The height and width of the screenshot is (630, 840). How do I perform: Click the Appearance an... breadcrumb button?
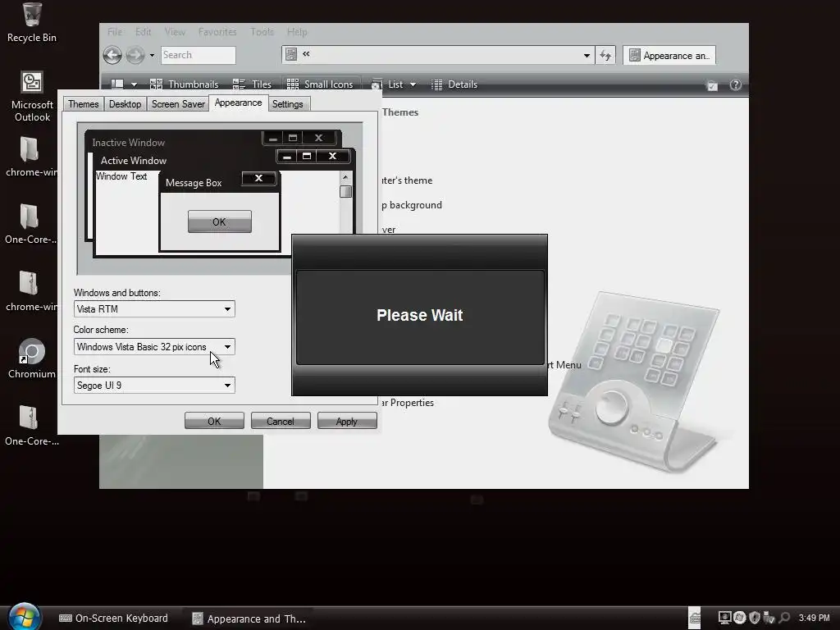pyautogui.click(x=669, y=55)
